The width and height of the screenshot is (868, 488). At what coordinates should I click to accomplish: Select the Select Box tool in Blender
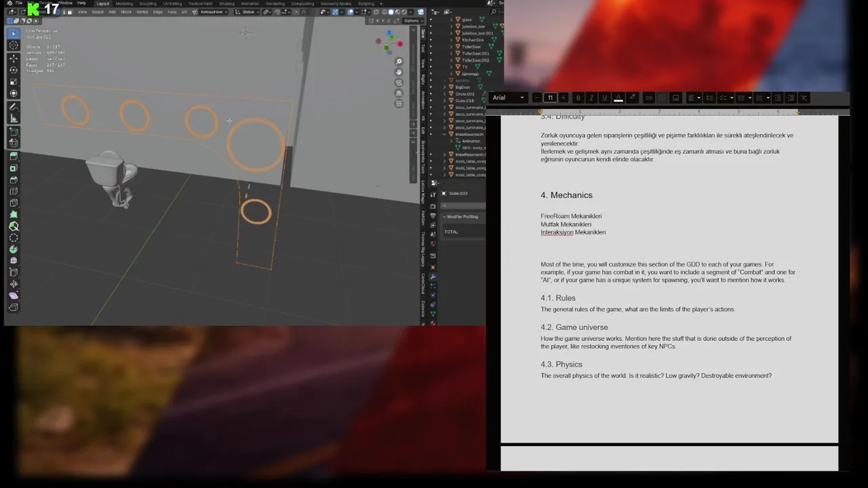click(x=13, y=33)
